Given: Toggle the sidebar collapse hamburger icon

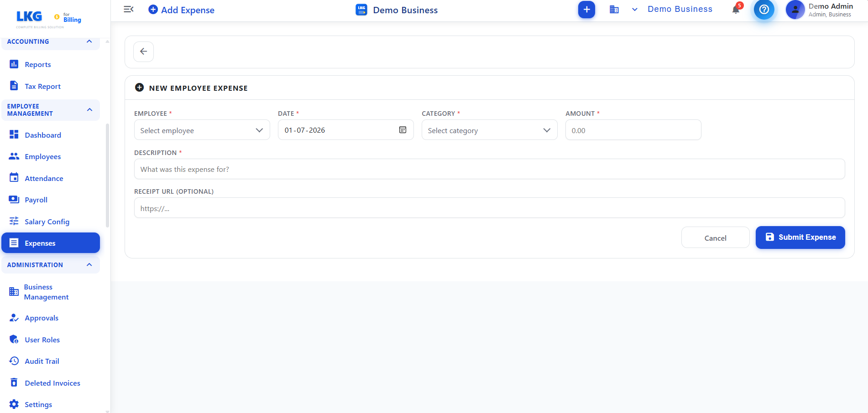Looking at the screenshot, I should 129,9.
